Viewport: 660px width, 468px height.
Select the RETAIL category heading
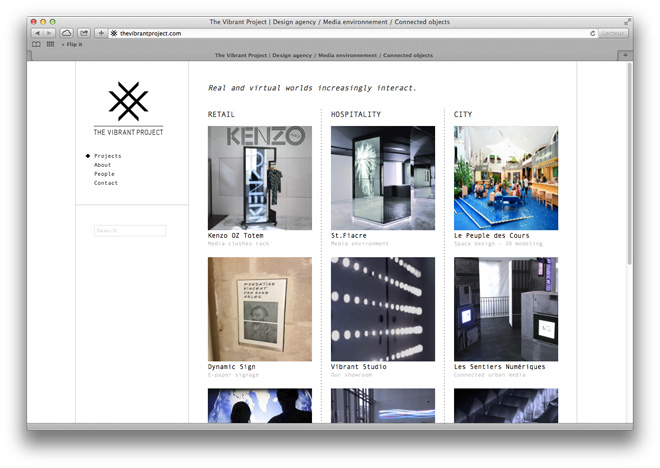[x=221, y=114]
